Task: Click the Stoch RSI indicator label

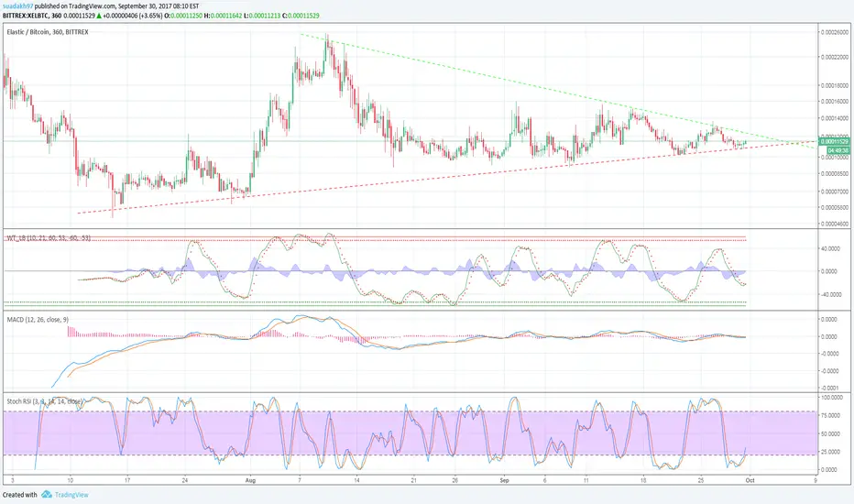Action: coord(45,401)
